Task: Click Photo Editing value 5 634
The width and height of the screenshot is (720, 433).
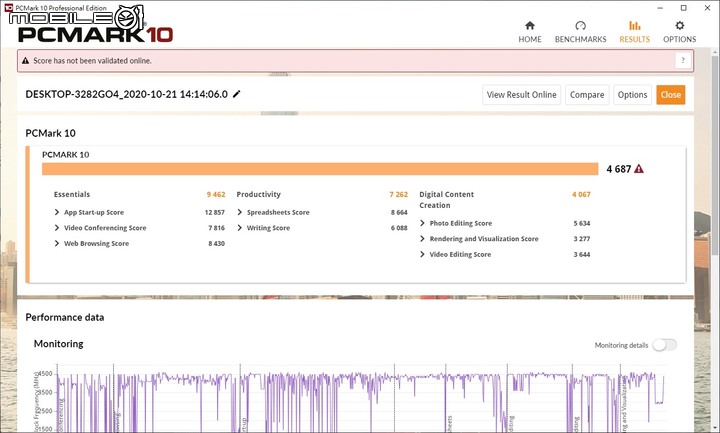Action: [x=582, y=223]
